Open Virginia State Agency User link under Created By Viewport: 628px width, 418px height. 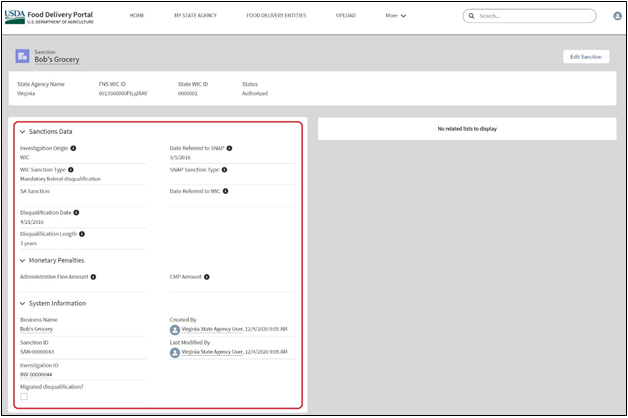pos(212,329)
